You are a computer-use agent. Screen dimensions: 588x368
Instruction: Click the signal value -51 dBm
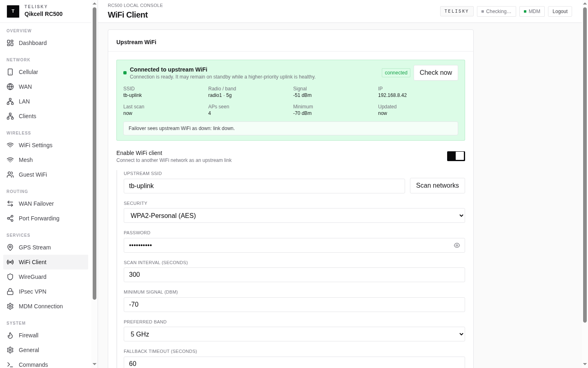(302, 95)
